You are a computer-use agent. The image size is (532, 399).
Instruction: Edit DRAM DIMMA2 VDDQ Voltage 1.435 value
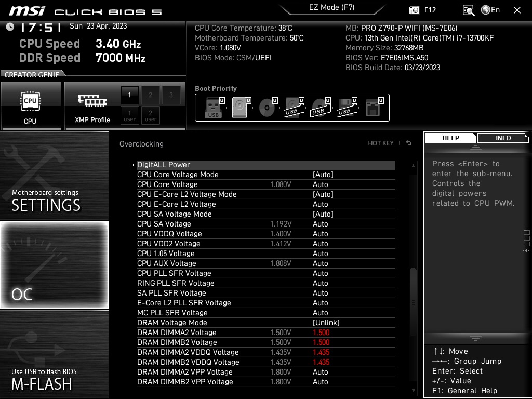(x=321, y=352)
